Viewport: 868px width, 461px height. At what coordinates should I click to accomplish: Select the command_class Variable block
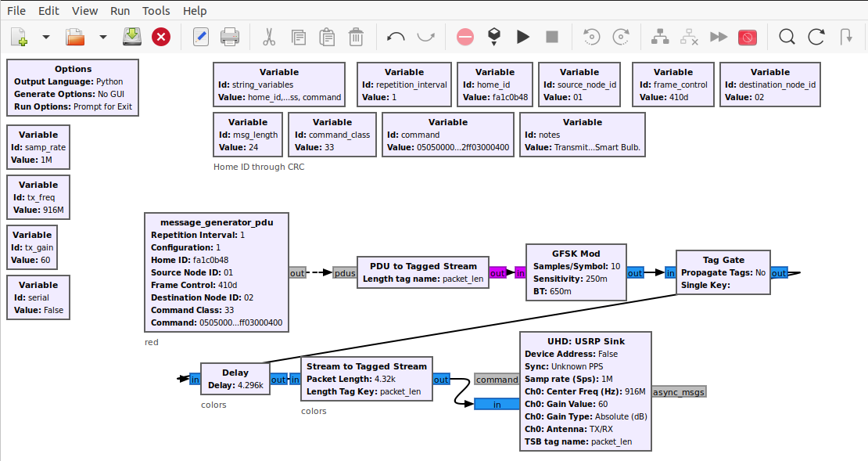332,135
